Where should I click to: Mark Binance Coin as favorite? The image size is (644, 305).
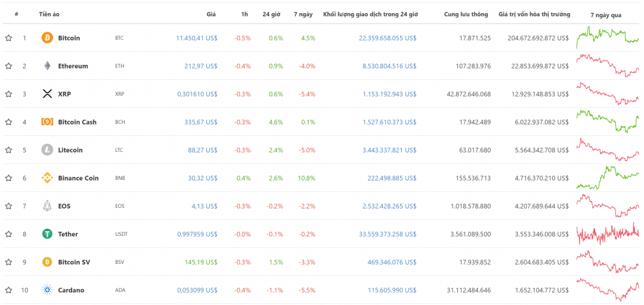point(8,178)
